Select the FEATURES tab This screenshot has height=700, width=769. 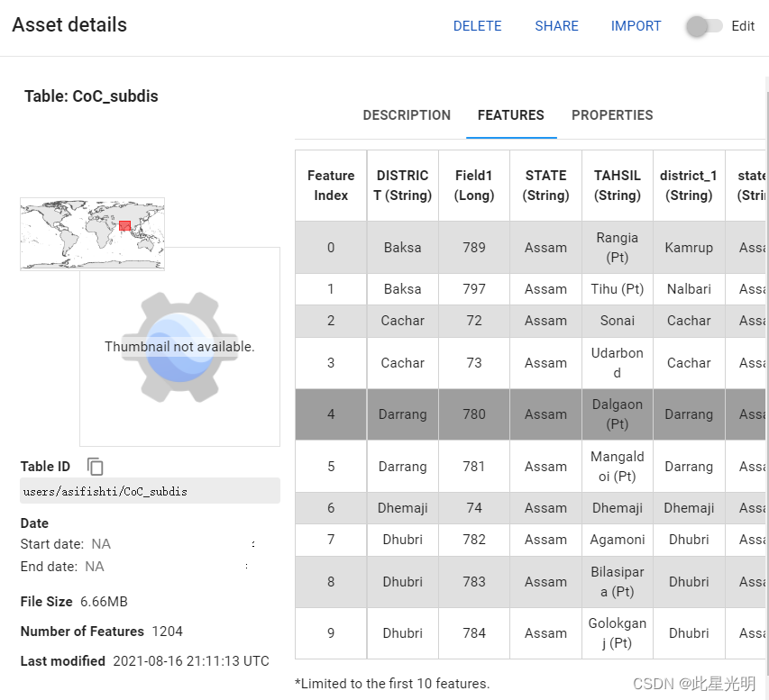point(510,115)
